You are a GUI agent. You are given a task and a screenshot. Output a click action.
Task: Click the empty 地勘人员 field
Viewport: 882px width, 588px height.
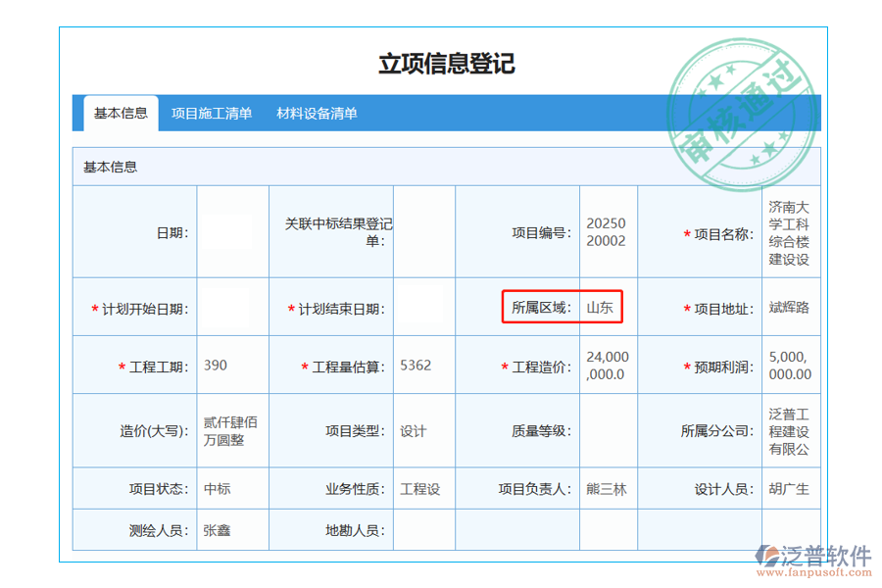pyautogui.click(x=424, y=529)
